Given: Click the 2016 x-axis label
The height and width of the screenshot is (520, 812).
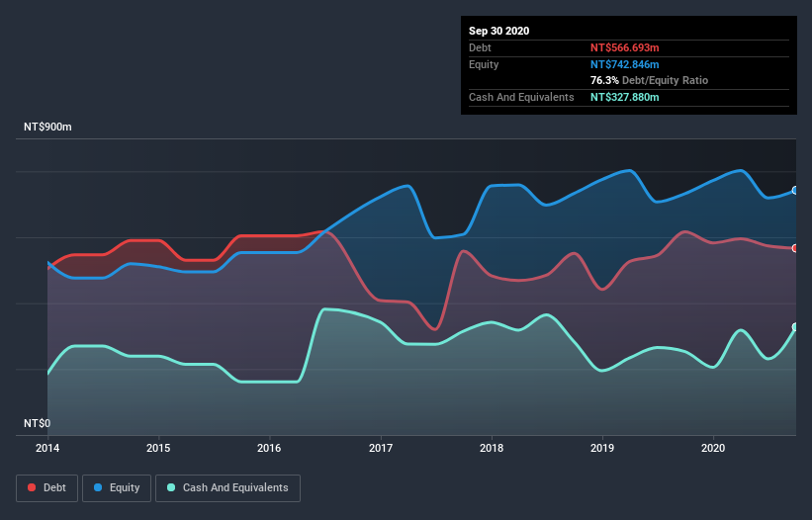Looking at the screenshot, I should 269,448.
